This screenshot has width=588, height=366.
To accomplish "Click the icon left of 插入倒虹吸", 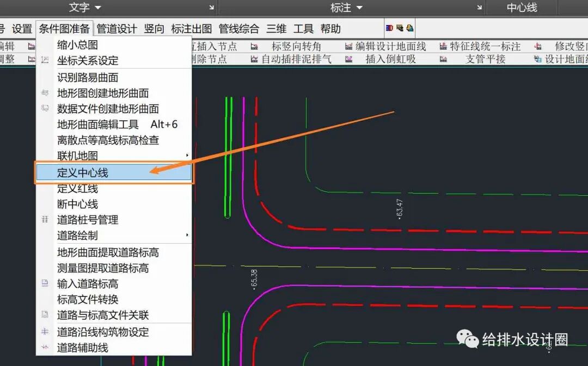I will 349,59.
